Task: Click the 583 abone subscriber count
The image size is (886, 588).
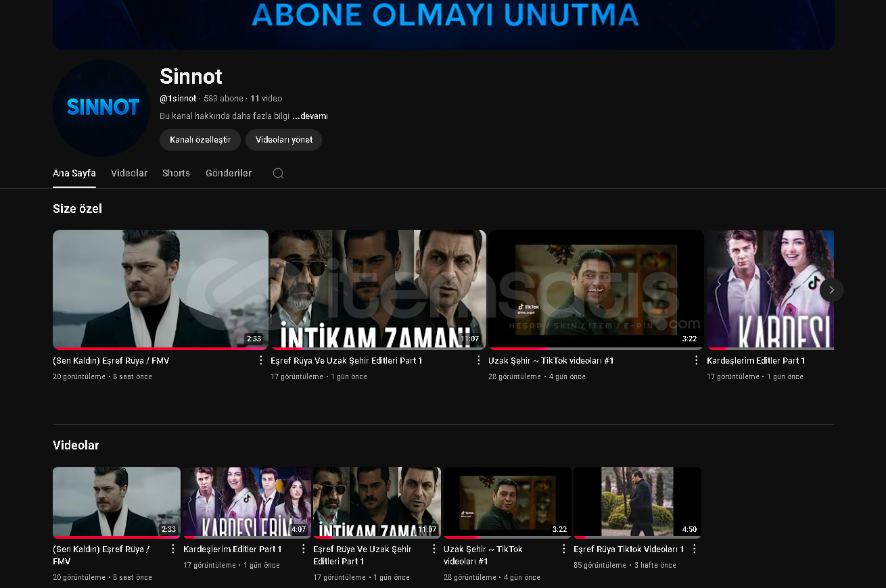Action: point(223,99)
